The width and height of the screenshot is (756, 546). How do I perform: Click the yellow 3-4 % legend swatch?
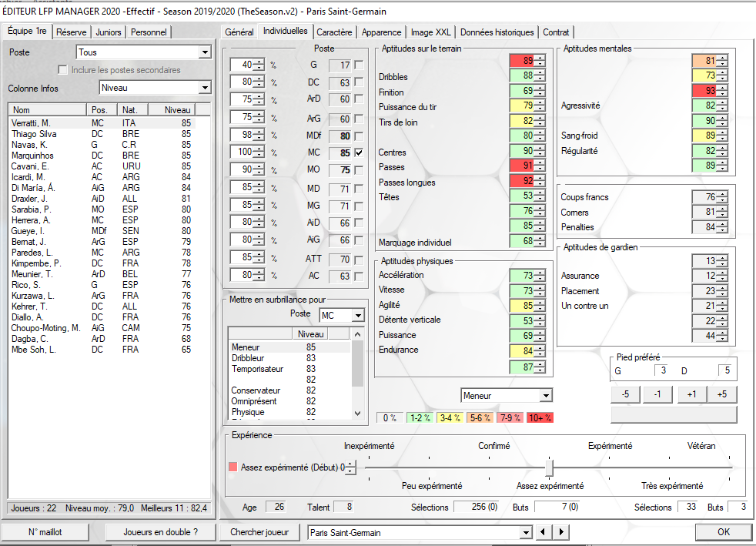450,417
